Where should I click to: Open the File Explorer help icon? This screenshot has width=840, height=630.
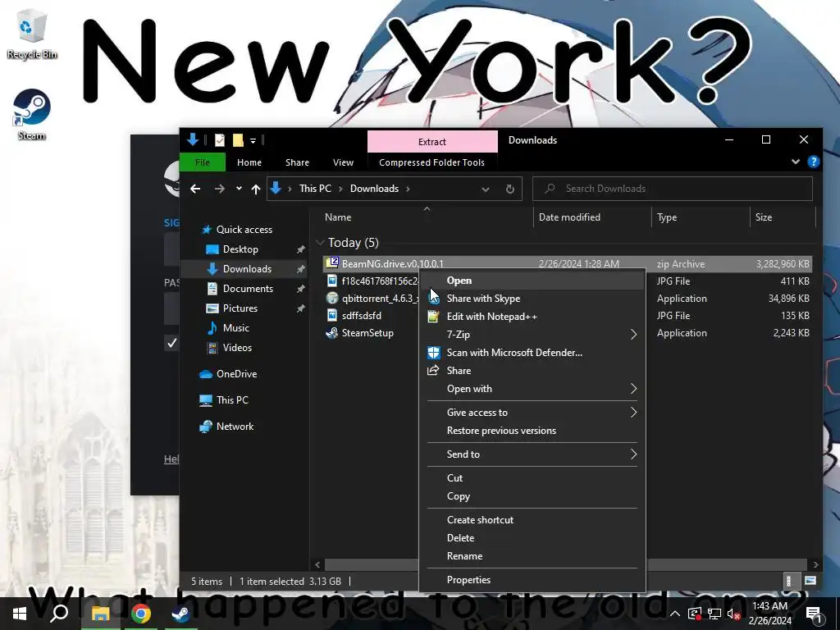pyautogui.click(x=813, y=162)
